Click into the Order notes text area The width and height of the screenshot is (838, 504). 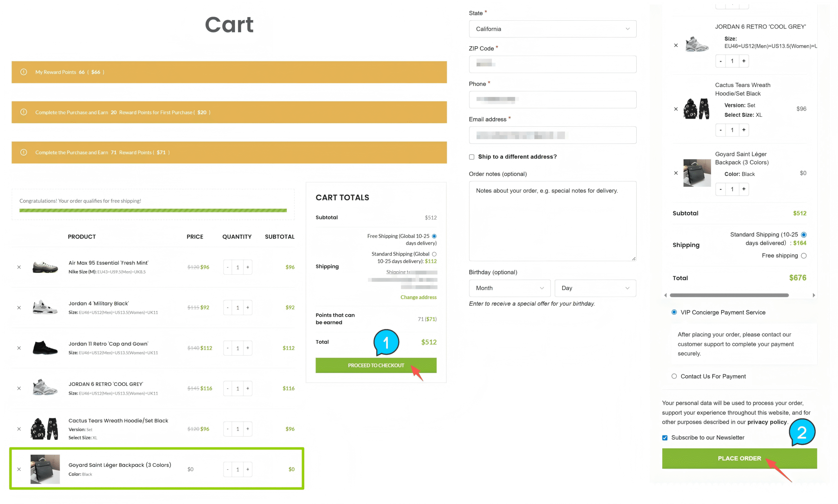[x=552, y=221]
